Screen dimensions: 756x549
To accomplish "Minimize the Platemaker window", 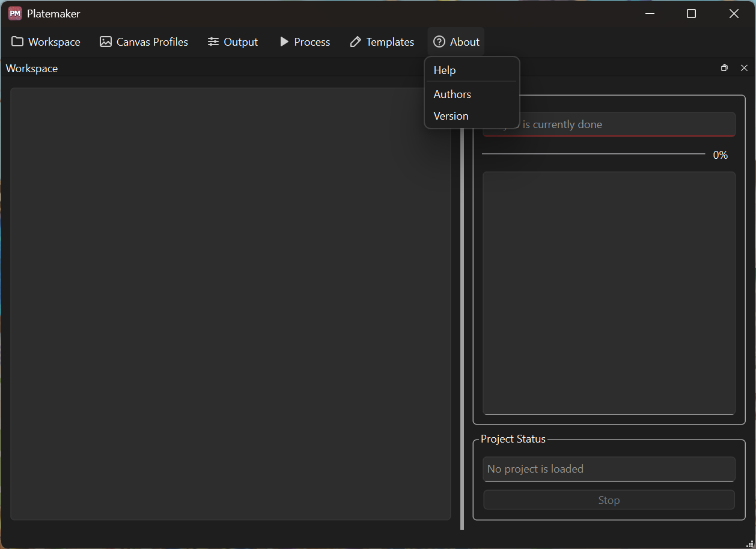I will coord(650,13).
